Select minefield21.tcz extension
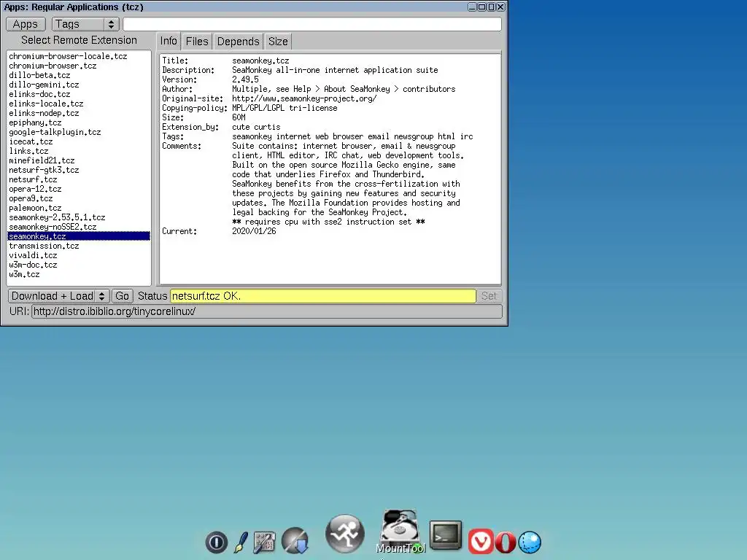The image size is (747, 560). 79,161
